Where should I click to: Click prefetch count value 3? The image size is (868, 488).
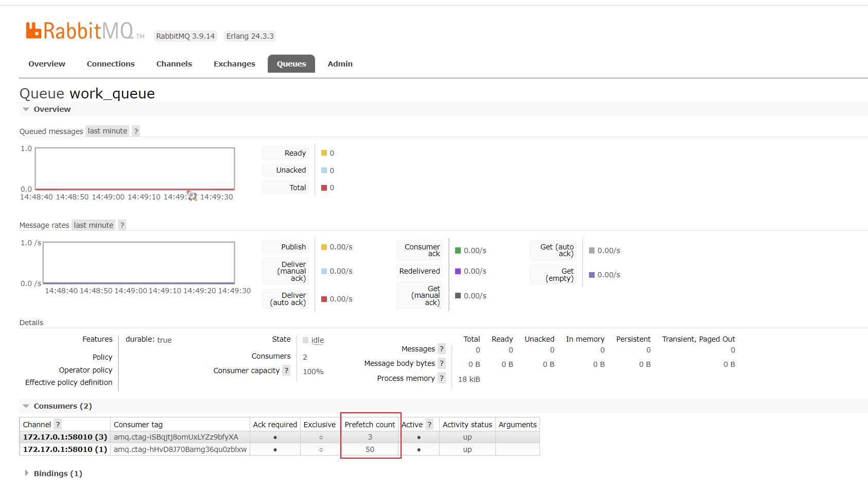(x=370, y=437)
